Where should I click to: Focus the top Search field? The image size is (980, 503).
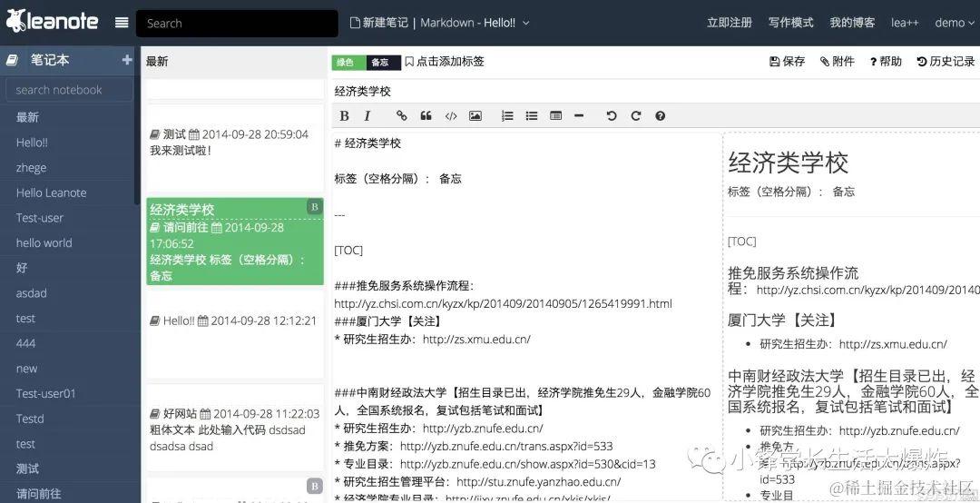[x=237, y=23]
